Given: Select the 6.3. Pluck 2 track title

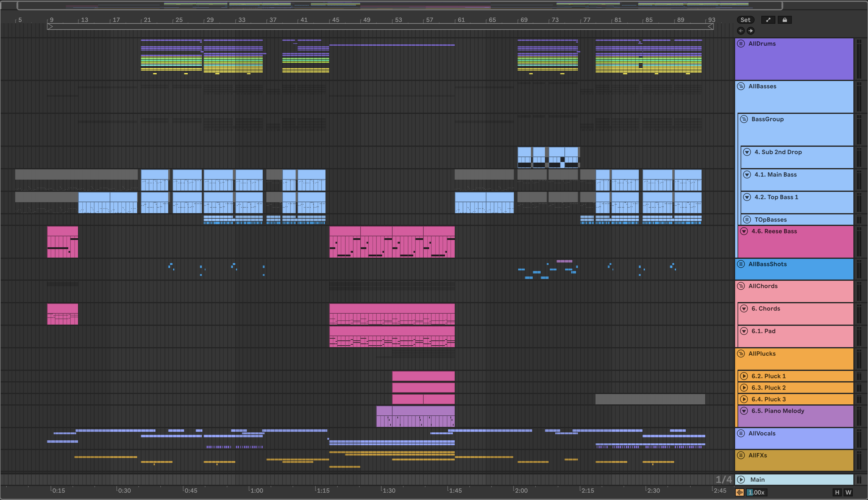Looking at the screenshot, I should (x=768, y=388).
